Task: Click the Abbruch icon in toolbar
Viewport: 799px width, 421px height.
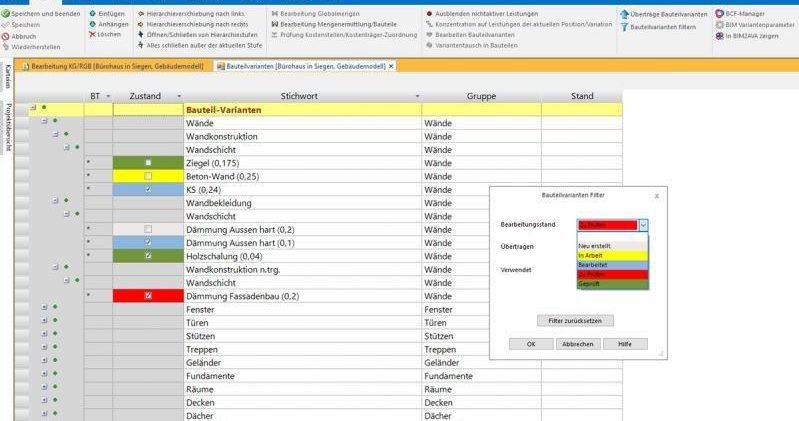Action: 6,36
